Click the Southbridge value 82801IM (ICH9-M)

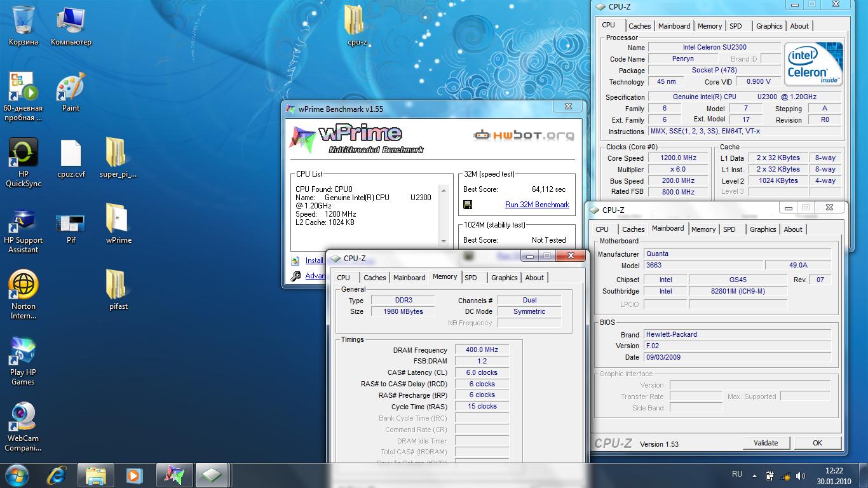(x=738, y=291)
